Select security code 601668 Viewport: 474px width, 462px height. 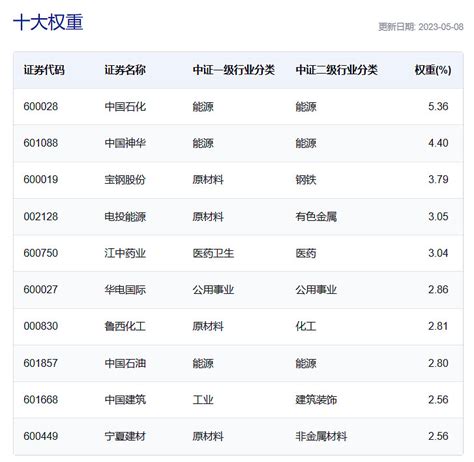point(41,399)
